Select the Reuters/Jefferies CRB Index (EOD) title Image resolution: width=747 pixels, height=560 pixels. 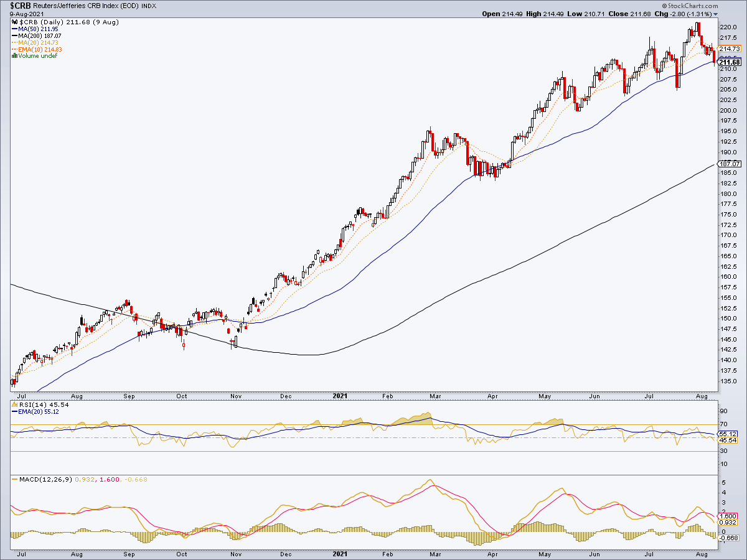(x=85, y=6)
